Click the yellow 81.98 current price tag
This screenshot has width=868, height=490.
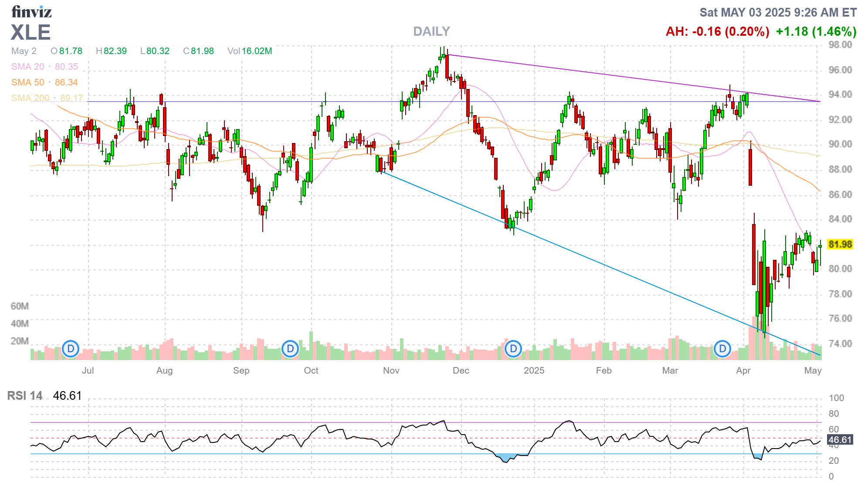pos(840,245)
